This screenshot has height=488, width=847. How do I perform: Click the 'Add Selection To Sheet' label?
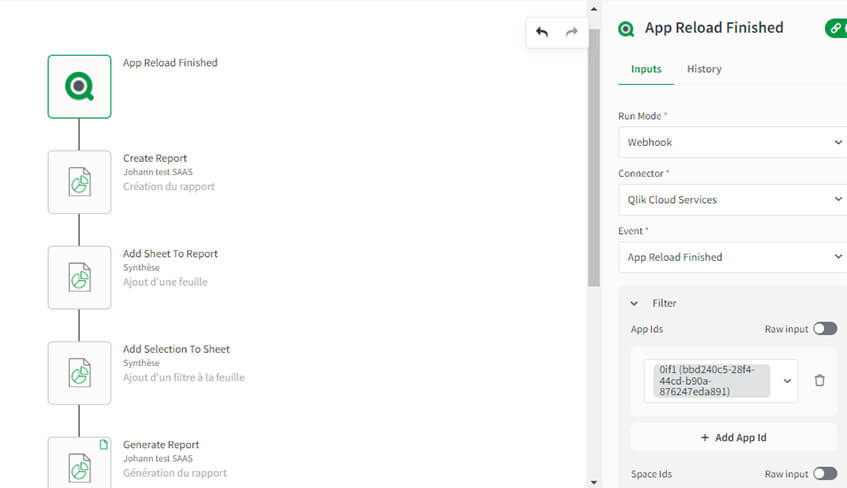(176, 349)
